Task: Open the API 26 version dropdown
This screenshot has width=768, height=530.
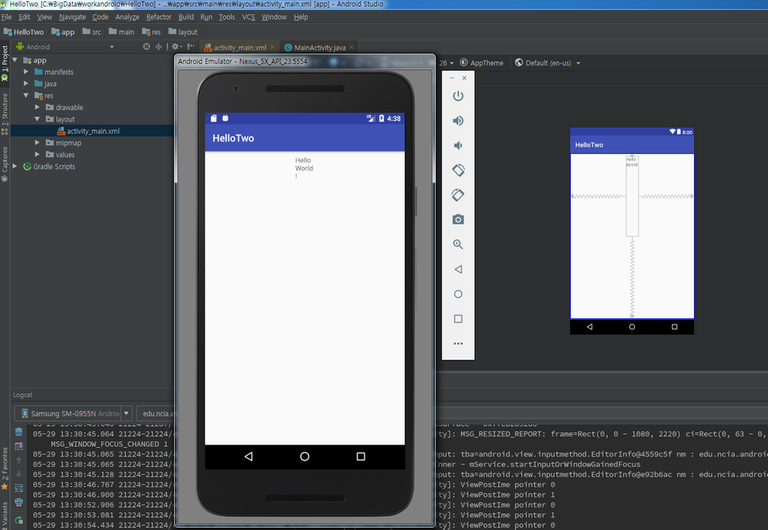Action: click(446, 63)
